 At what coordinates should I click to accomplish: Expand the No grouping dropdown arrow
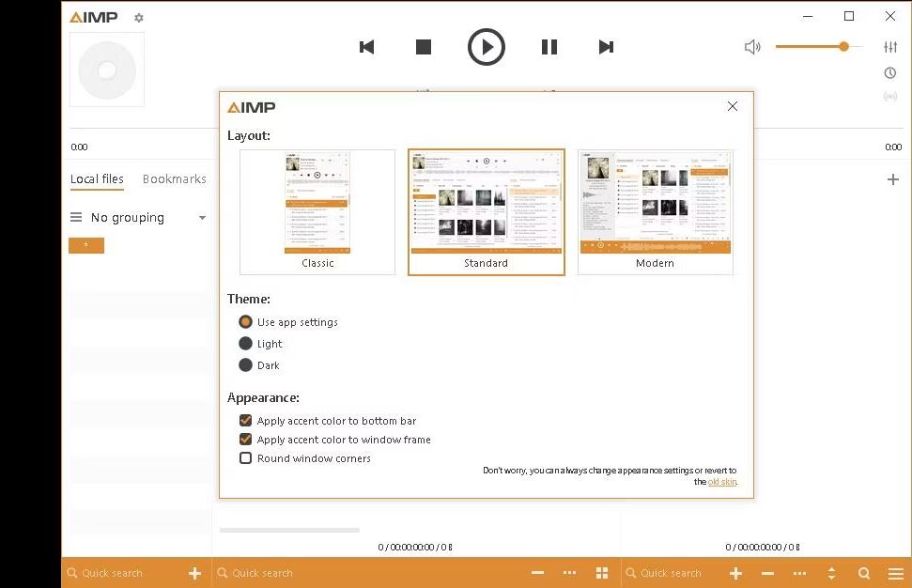point(203,218)
